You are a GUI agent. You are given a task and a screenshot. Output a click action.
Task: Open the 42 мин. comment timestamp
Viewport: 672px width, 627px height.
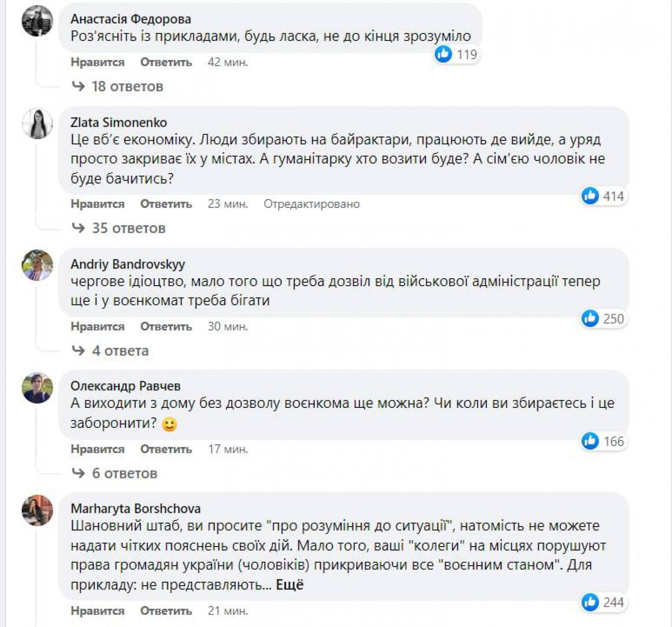pos(228,62)
